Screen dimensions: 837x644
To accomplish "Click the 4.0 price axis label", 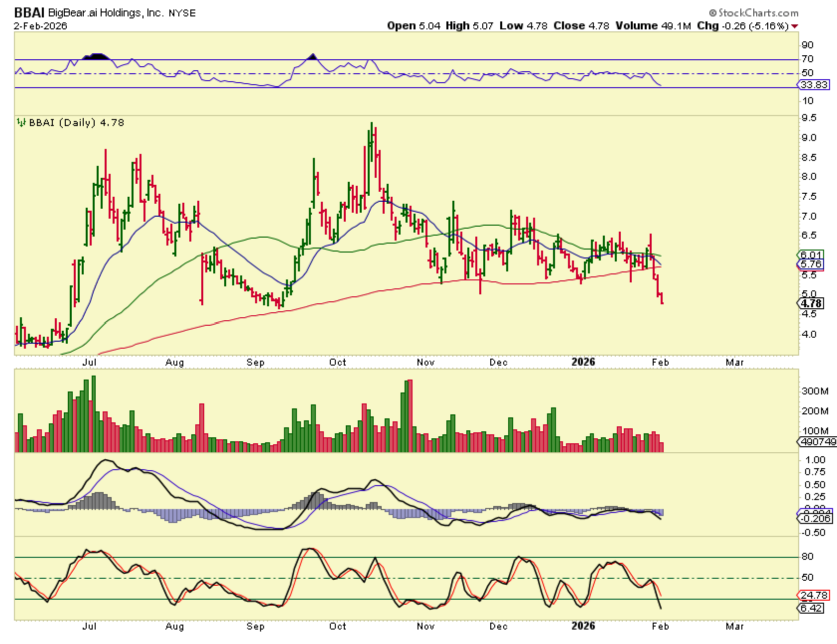I will pyautogui.click(x=809, y=334).
